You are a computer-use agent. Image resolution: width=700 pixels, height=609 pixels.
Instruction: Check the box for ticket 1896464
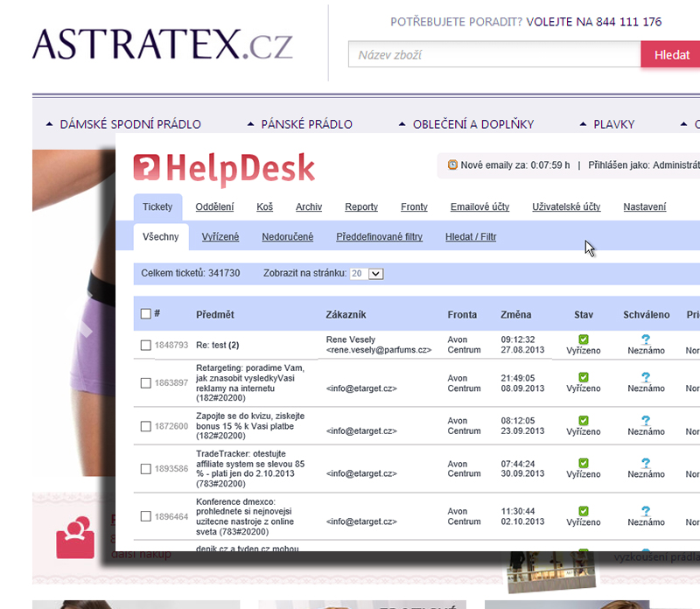[145, 516]
